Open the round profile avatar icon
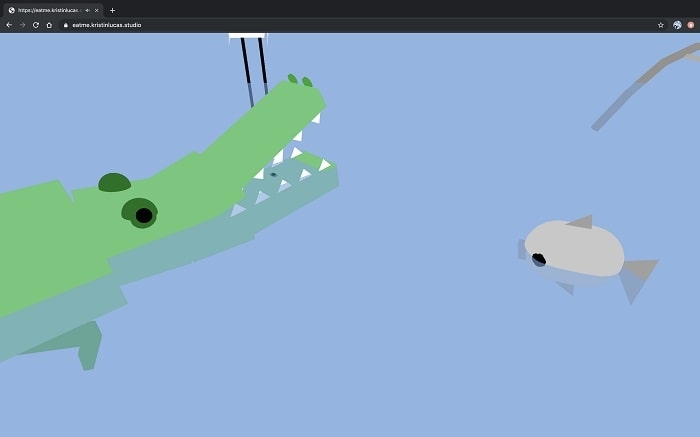The image size is (700, 437). pos(677,24)
